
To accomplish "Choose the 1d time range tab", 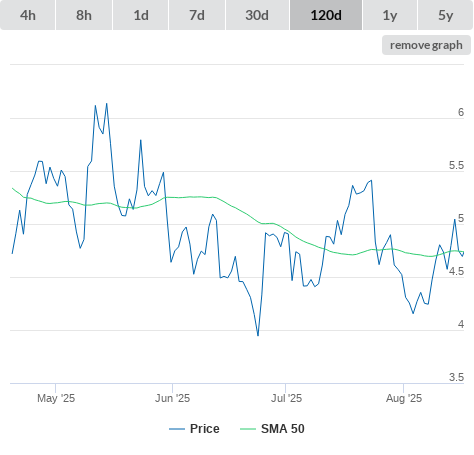I will [x=141, y=15].
